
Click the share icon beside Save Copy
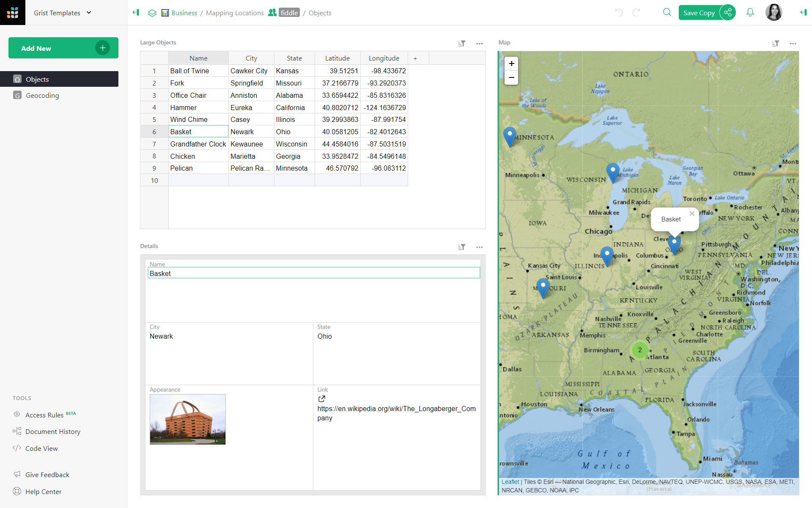[727, 12]
